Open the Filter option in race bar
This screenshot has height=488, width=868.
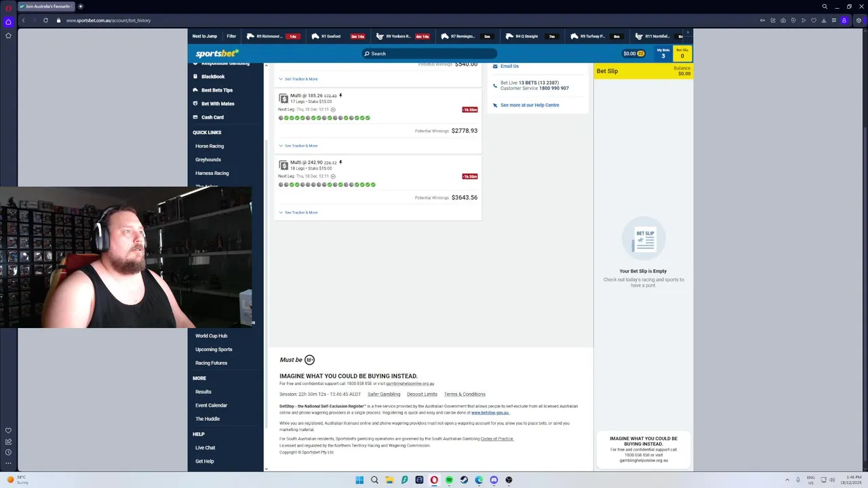click(x=231, y=36)
